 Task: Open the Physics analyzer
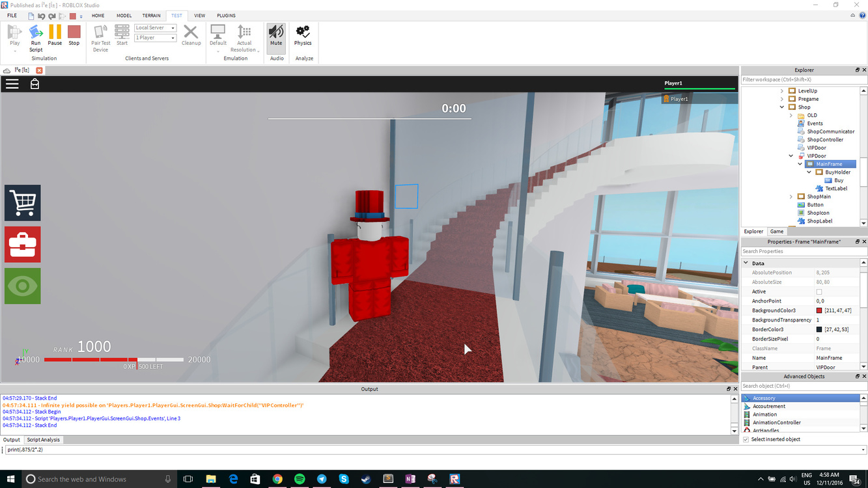pyautogui.click(x=303, y=35)
